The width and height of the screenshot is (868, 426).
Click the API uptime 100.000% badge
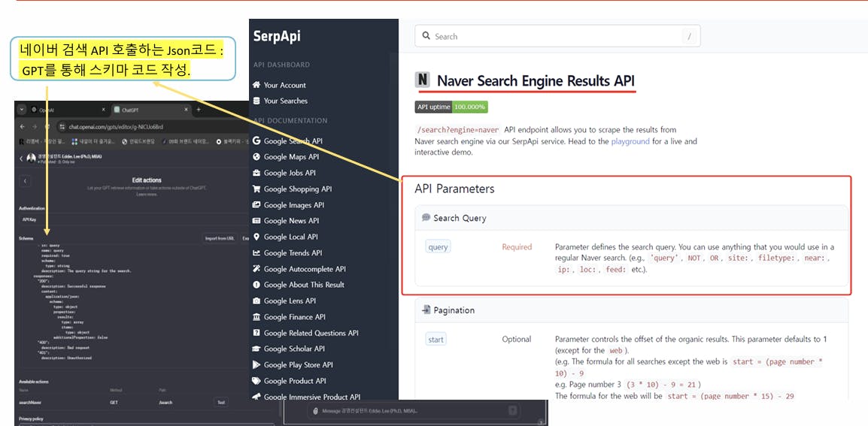[451, 107]
